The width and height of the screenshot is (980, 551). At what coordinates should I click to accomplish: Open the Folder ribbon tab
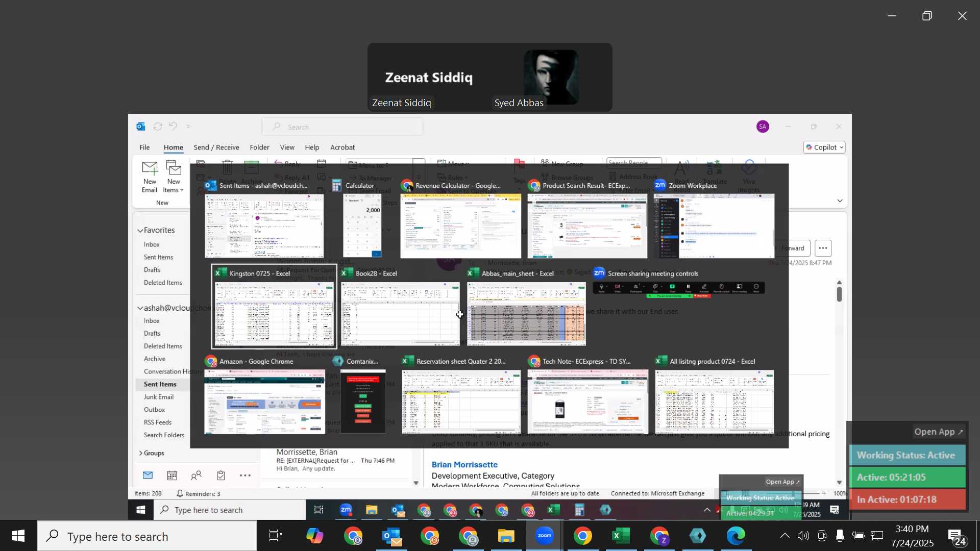pos(259,147)
